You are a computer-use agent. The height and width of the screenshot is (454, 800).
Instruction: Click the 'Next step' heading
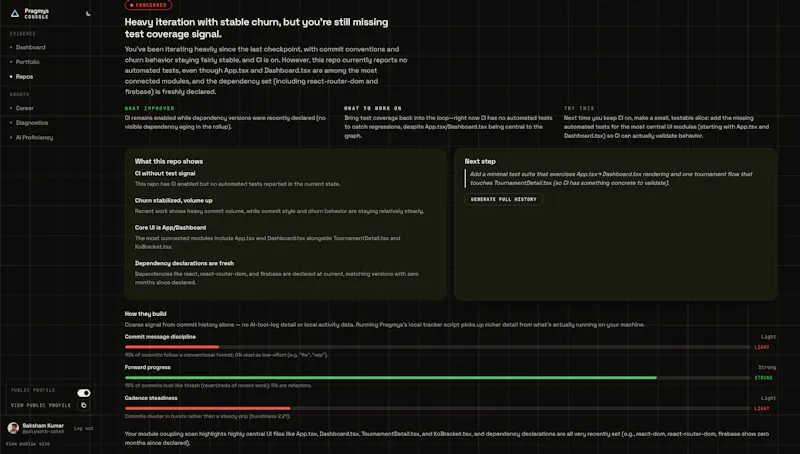[480, 161]
